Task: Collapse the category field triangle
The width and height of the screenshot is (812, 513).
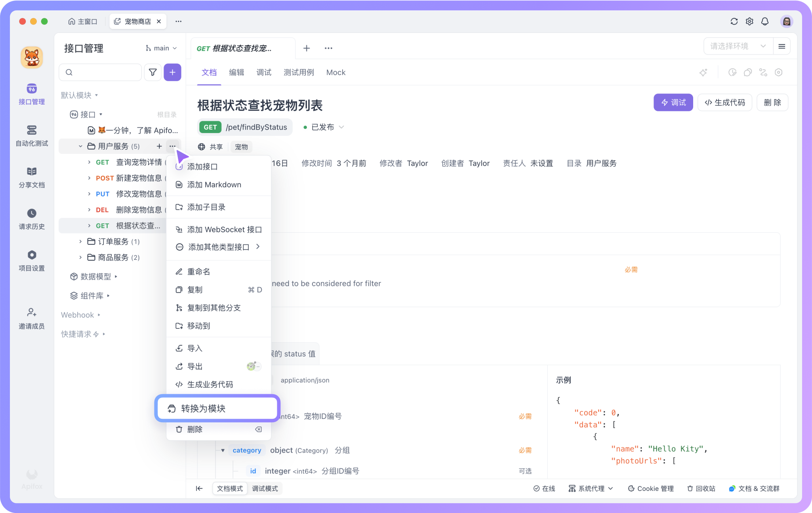Action: [x=223, y=450]
